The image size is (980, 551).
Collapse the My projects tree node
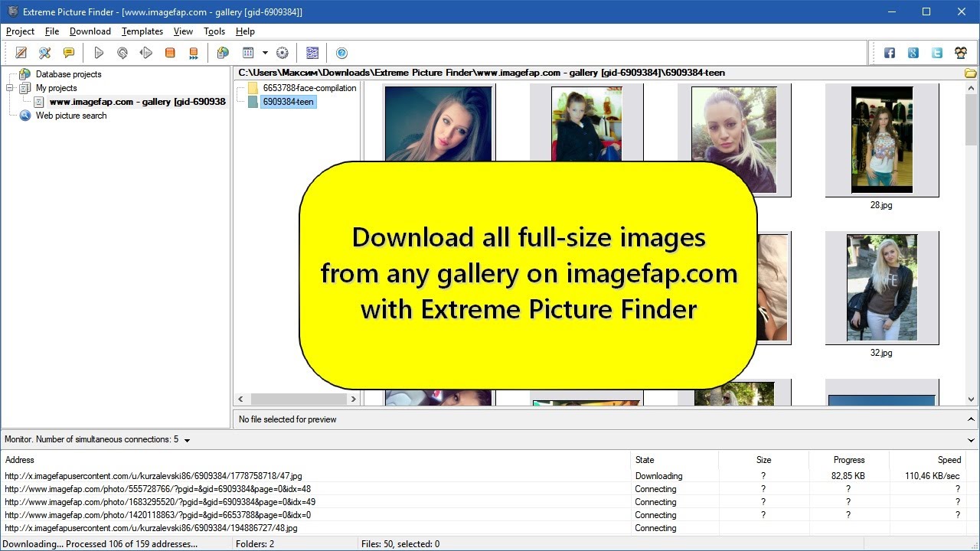pos(11,88)
